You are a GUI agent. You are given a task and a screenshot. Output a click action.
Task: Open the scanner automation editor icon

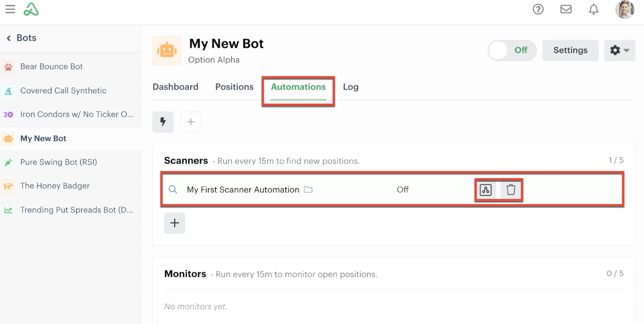point(485,190)
